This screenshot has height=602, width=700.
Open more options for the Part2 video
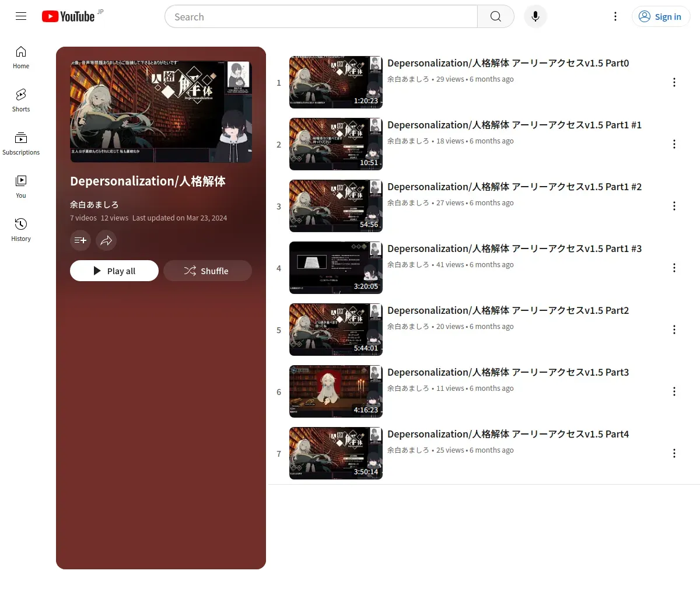tap(674, 330)
